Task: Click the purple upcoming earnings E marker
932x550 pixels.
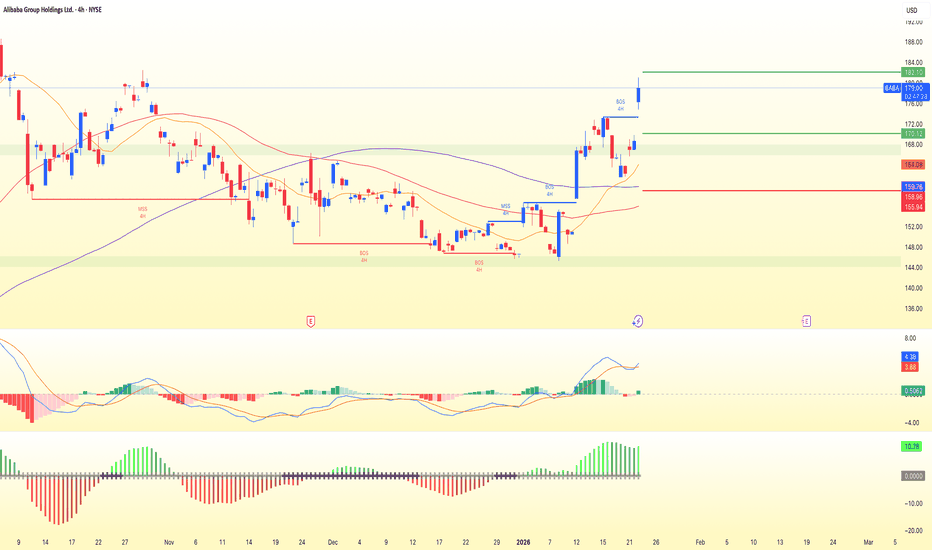Action: tap(806, 321)
